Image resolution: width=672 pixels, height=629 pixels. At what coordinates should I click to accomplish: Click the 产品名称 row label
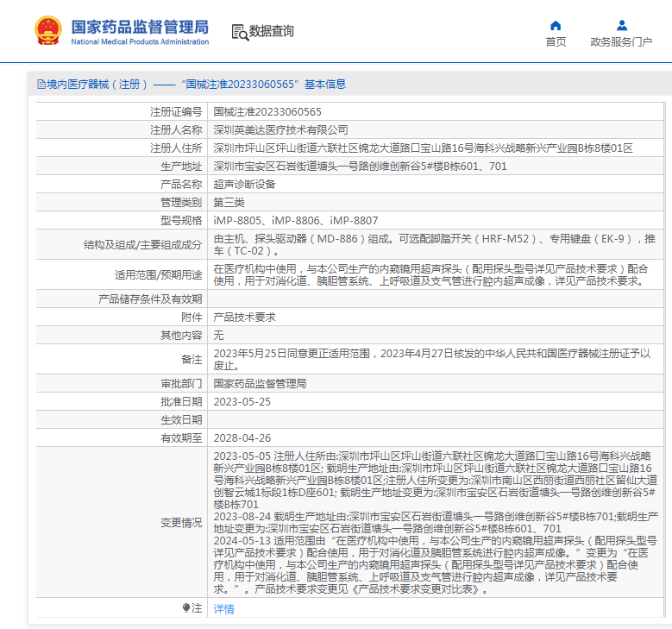point(181,185)
